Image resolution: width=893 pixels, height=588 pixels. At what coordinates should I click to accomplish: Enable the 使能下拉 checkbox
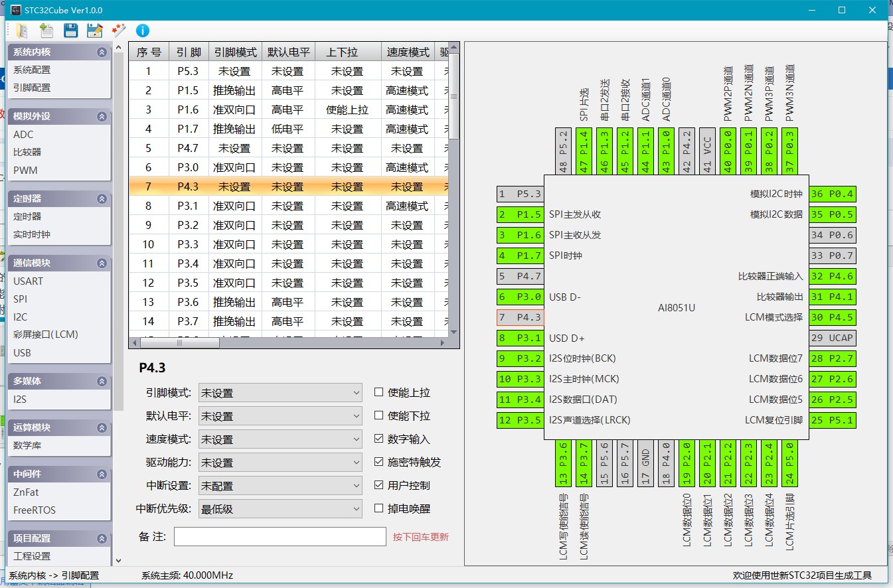(378, 415)
